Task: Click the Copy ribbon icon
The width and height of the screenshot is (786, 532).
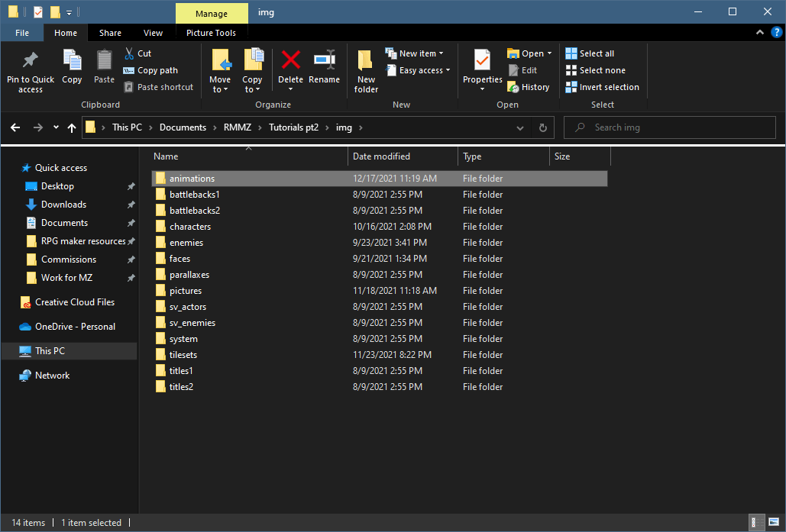Action: 72,66
